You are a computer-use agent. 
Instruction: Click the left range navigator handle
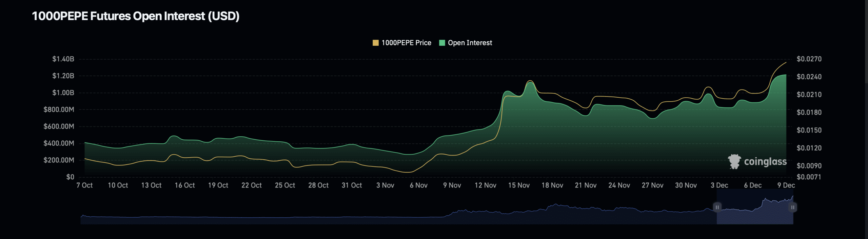(x=717, y=207)
